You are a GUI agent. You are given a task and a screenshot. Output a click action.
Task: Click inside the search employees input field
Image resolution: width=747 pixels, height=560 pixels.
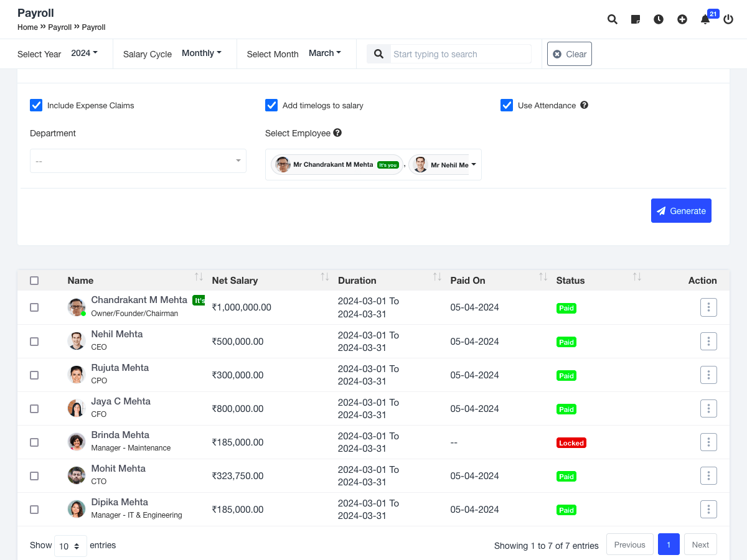pyautogui.click(x=459, y=54)
